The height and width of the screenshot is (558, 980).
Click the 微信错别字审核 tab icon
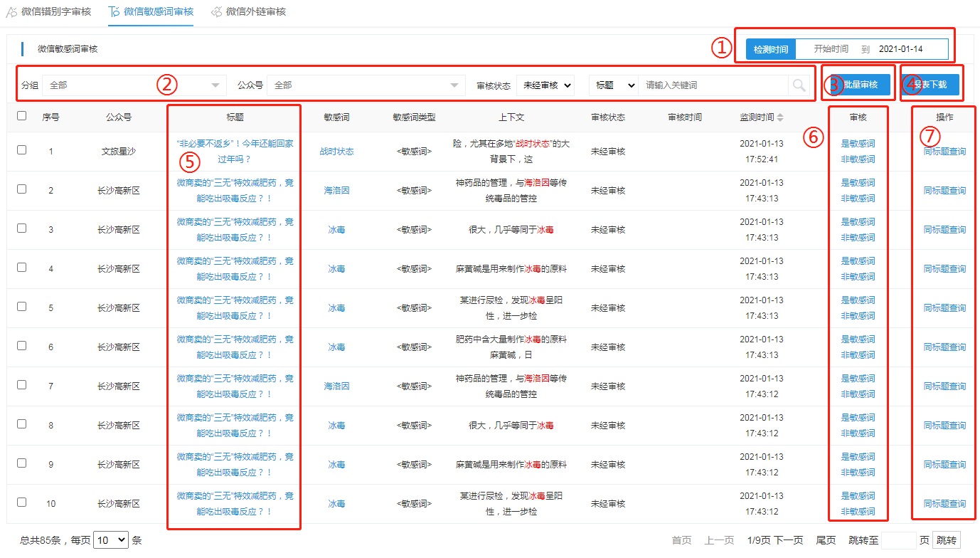pyautogui.click(x=11, y=11)
